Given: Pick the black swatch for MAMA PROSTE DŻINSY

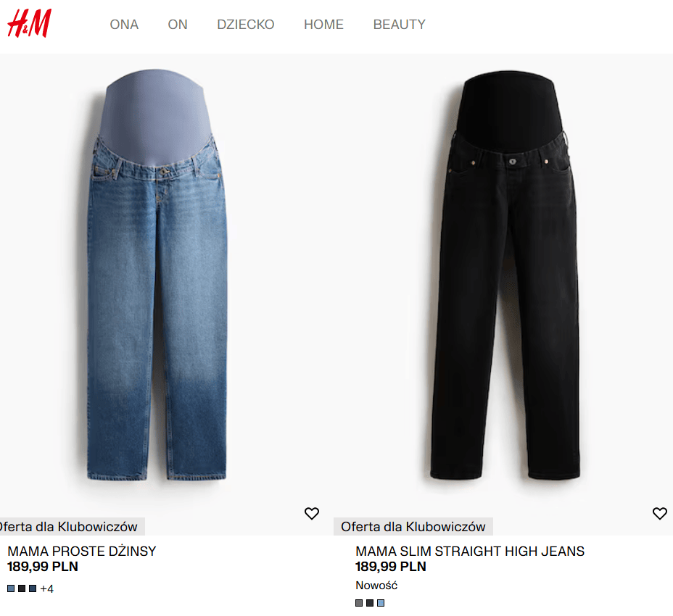Looking at the screenshot, I should click(22, 588).
